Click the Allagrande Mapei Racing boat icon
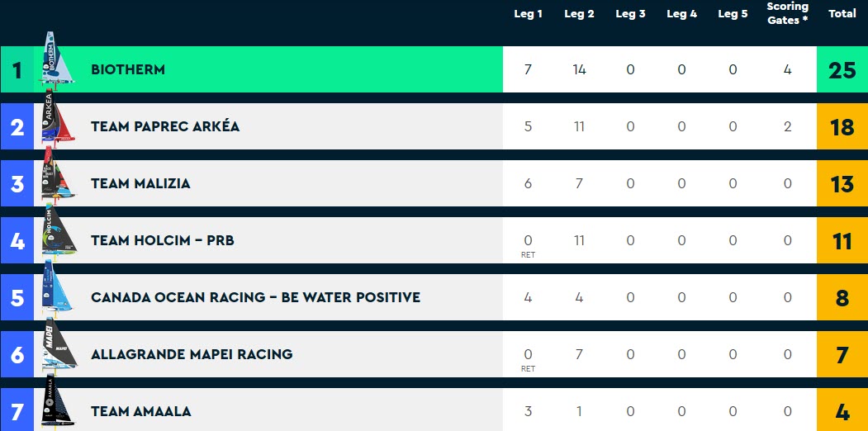Viewport: 868px width, 431px height. pyautogui.click(x=58, y=345)
